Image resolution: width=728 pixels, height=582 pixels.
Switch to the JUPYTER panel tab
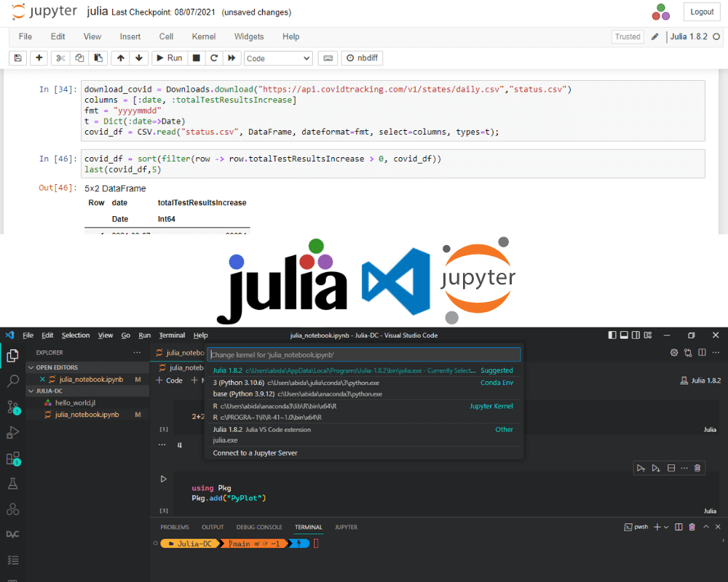point(347,527)
